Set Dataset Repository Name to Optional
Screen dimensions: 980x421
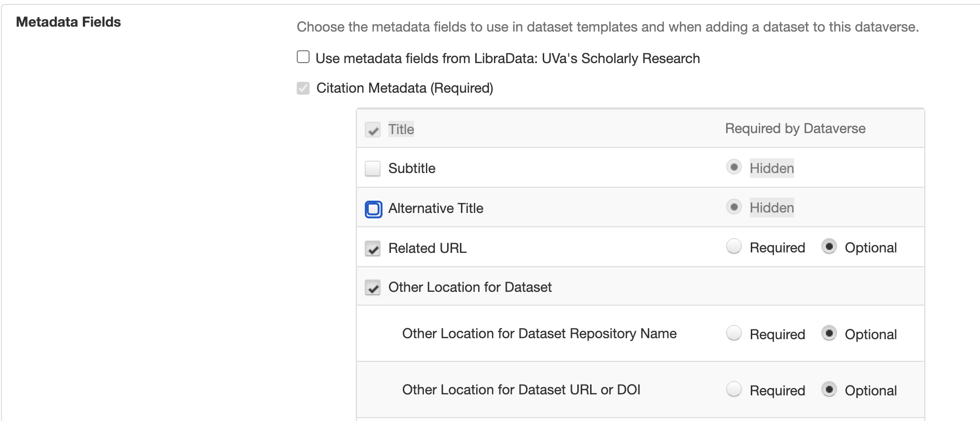click(x=829, y=333)
